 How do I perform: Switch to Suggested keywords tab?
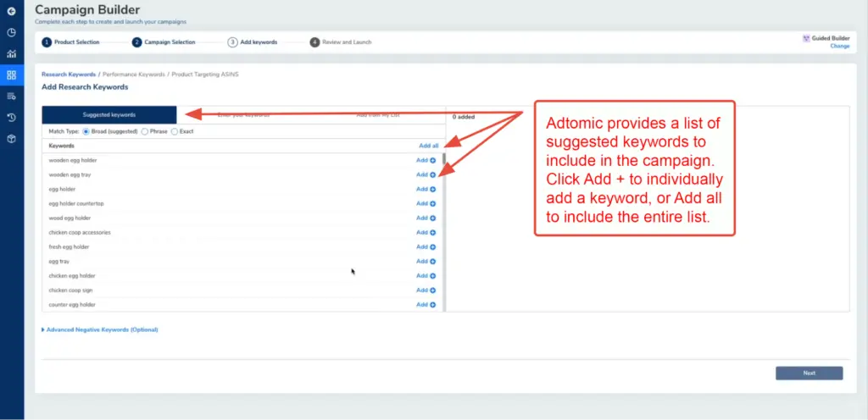(109, 114)
